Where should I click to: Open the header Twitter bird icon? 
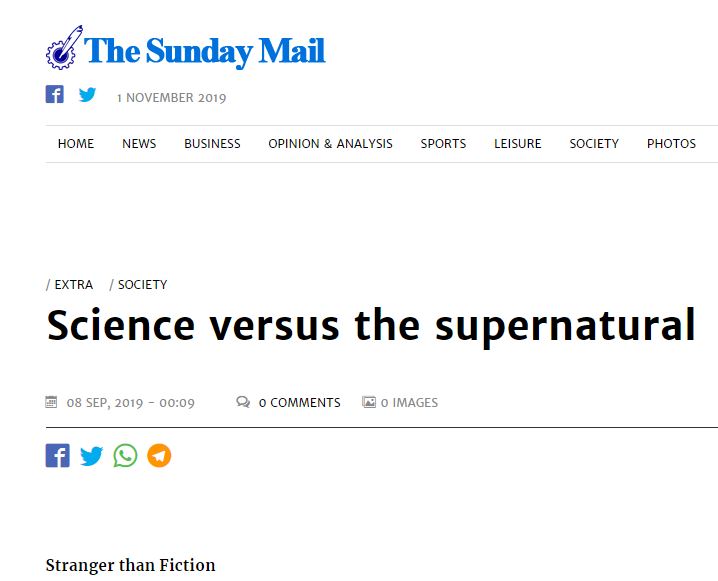tap(88, 95)
